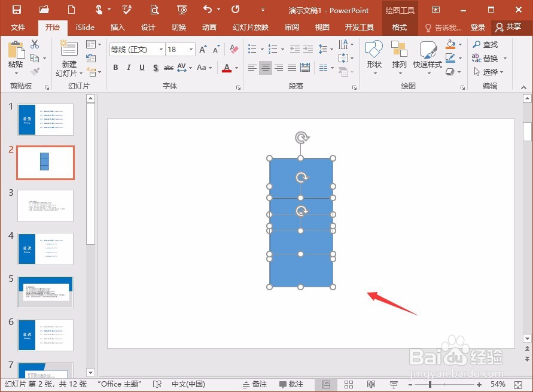Open the Notes pane from status bar

point(255,385)
